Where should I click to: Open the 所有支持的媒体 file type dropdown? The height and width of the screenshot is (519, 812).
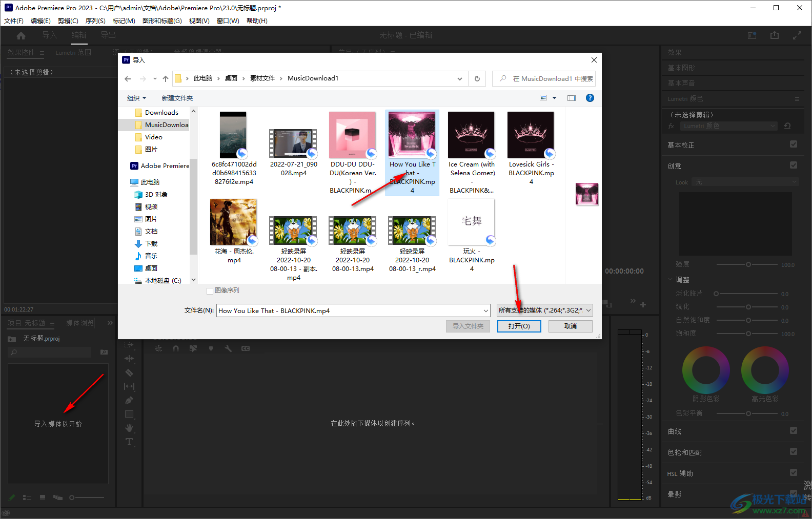click(545, 310)
